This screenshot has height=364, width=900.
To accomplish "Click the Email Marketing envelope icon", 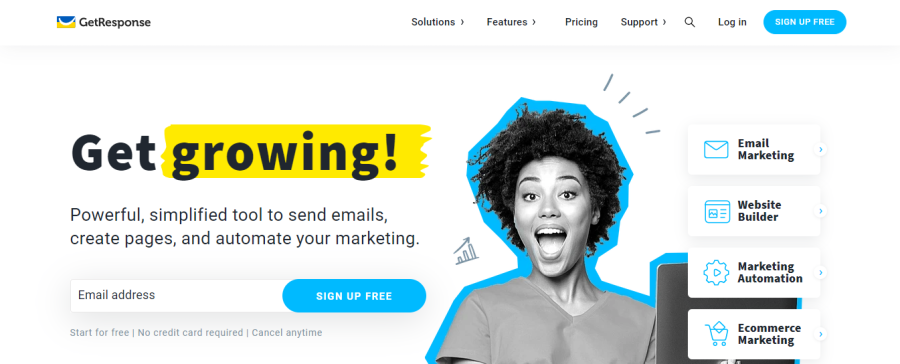I will [x=716, y=149].
